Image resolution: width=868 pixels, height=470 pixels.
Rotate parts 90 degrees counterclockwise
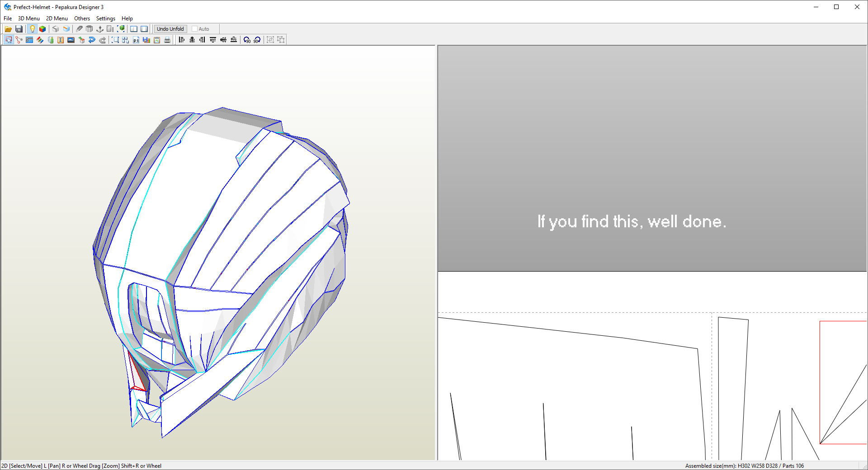(x=247, y=40)
